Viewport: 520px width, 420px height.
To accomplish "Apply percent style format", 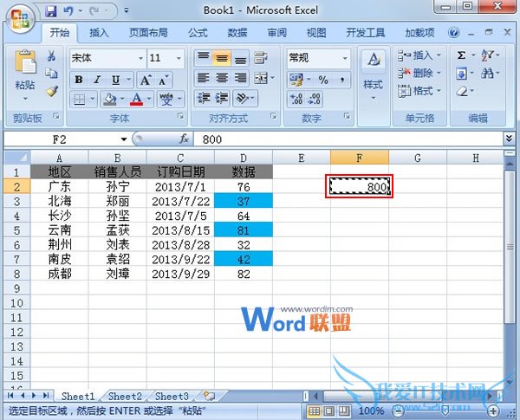I will [323, 80].
